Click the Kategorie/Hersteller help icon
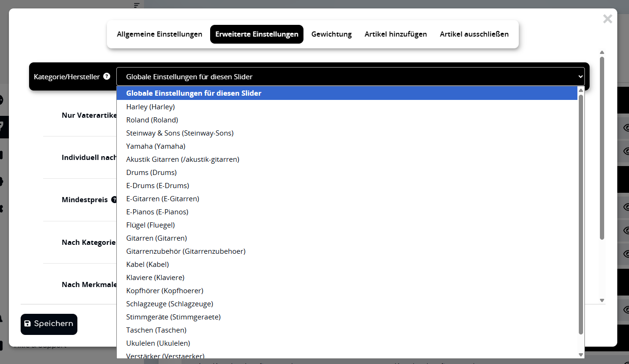The height and width of the screenshot is (364, 629). pos(106,76)
